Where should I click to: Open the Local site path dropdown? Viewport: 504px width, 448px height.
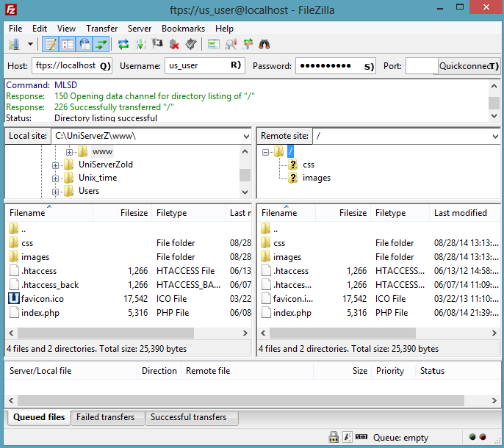coord(246,137)
